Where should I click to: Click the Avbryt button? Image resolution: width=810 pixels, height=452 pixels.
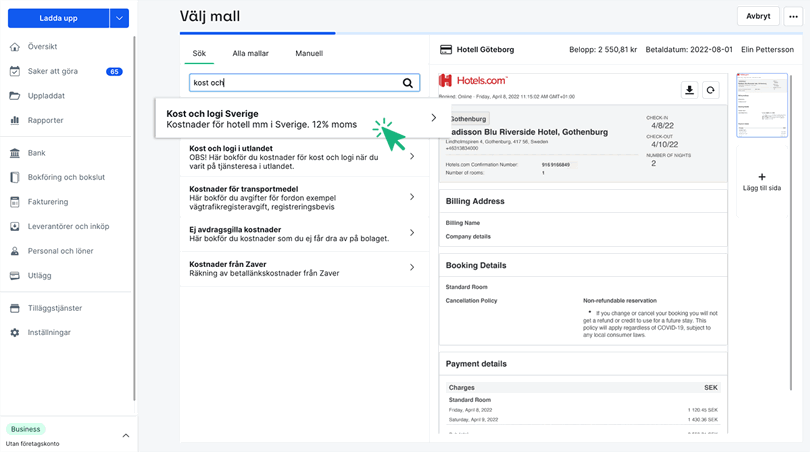pyautogui.click(x=758, y=17)
